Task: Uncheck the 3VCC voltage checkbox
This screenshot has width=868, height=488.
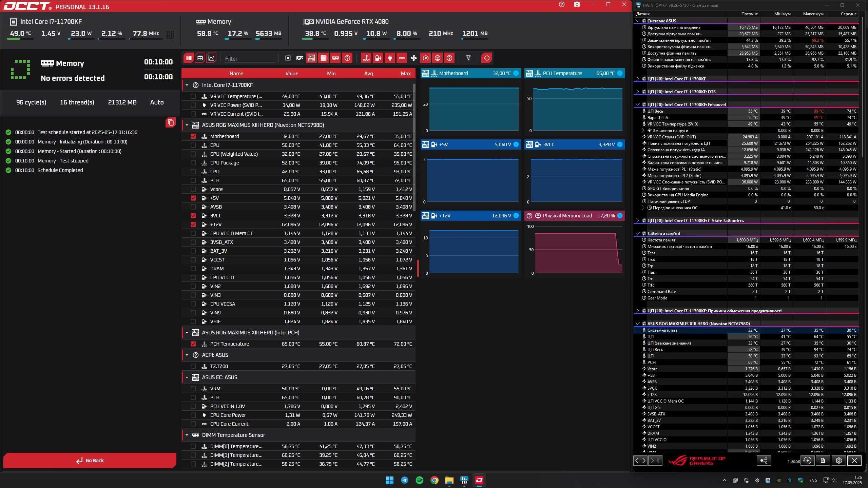Action: 193,216
